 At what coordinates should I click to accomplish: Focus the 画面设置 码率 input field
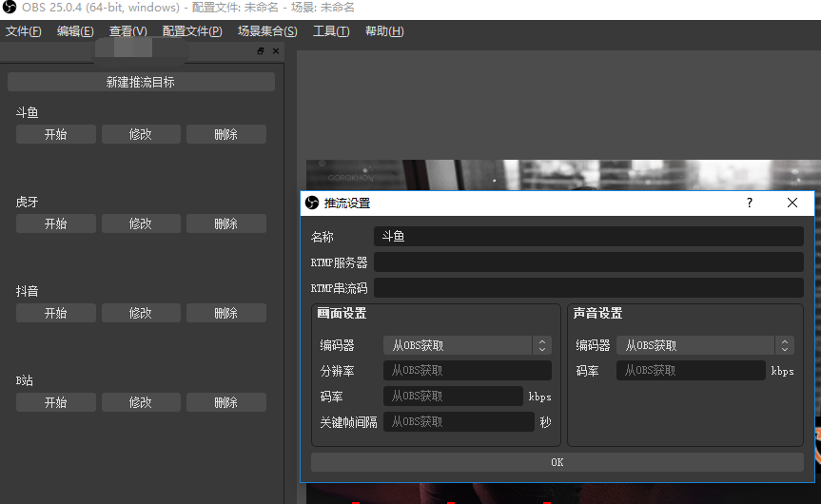(453, 397)
